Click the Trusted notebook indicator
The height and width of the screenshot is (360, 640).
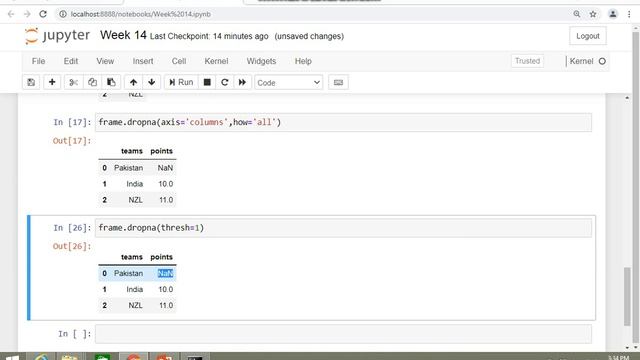click(527, 61)
